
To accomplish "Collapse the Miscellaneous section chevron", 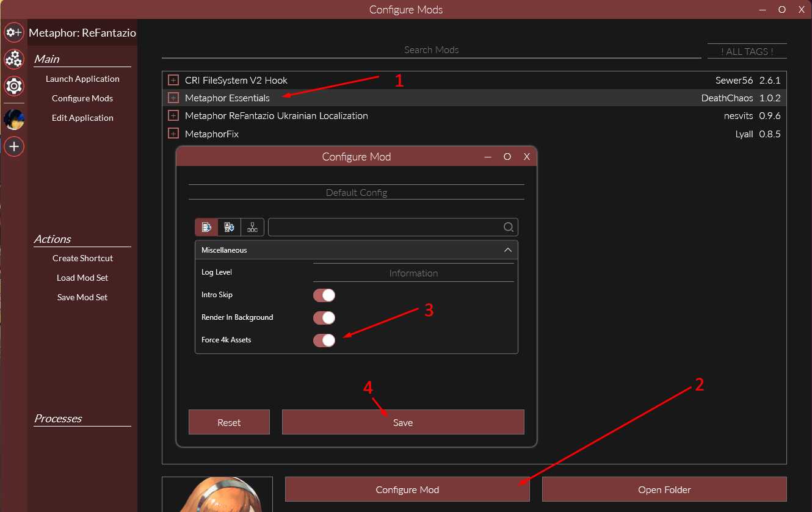I will (507, 250).
